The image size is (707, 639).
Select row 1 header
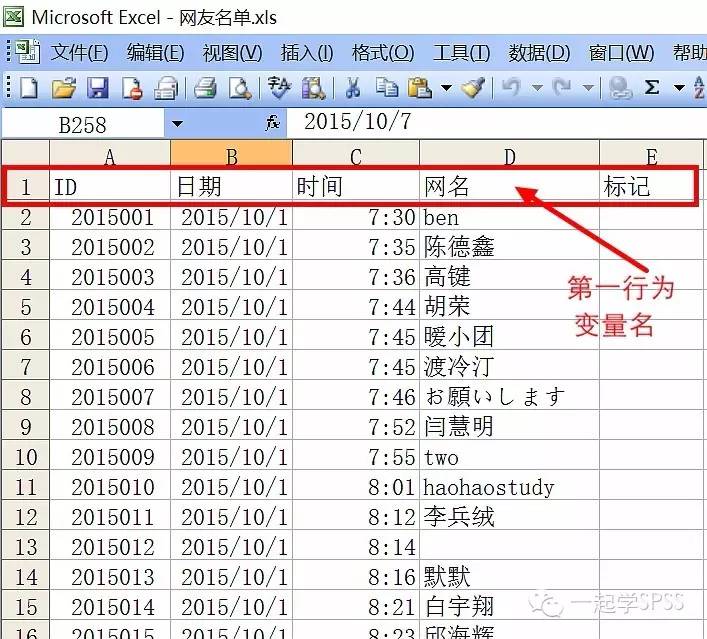click(x=26, y=187)
